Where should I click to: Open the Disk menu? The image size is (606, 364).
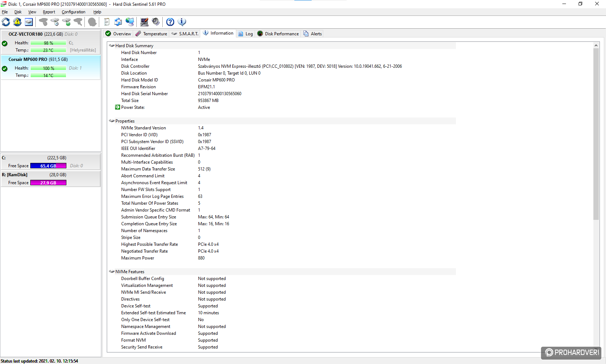coord(18,12)
